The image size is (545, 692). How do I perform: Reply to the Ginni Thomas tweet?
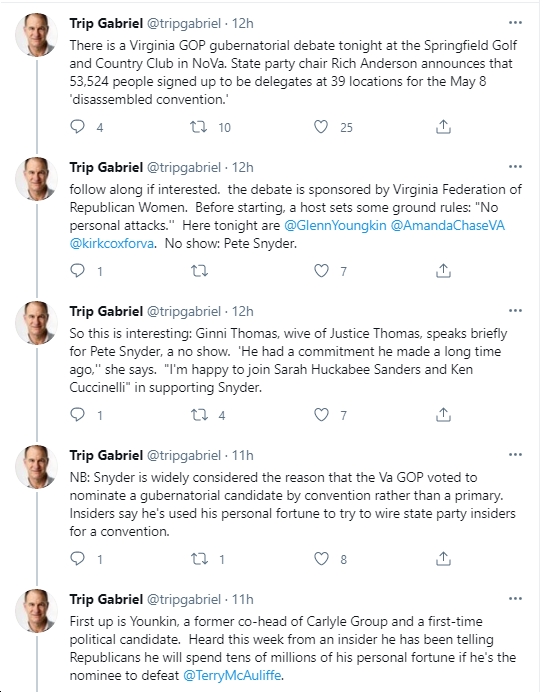(x=78, y=415)
